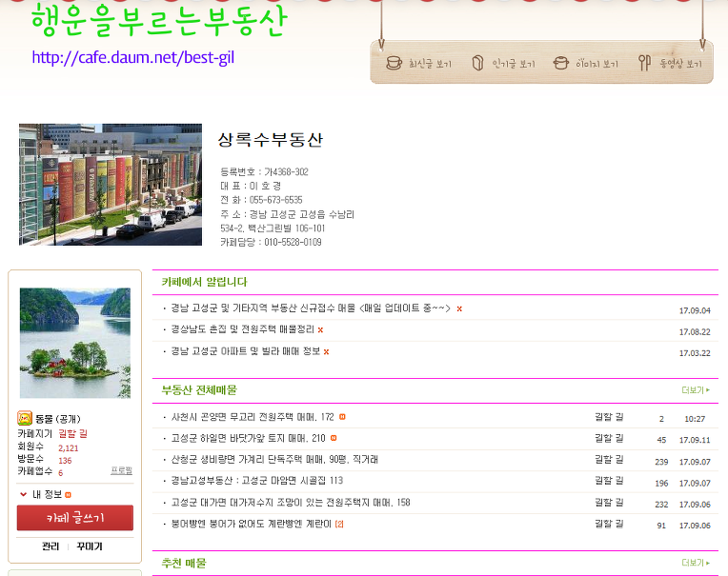
Task: Click the red 길할 길 cafe manager name
Action: (72, 433)
